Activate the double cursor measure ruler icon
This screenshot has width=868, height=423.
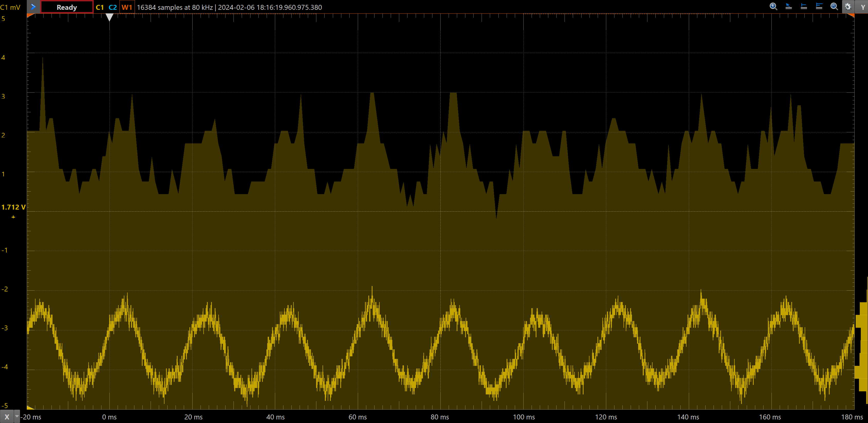pyautogui.click(x=819, y=6)
